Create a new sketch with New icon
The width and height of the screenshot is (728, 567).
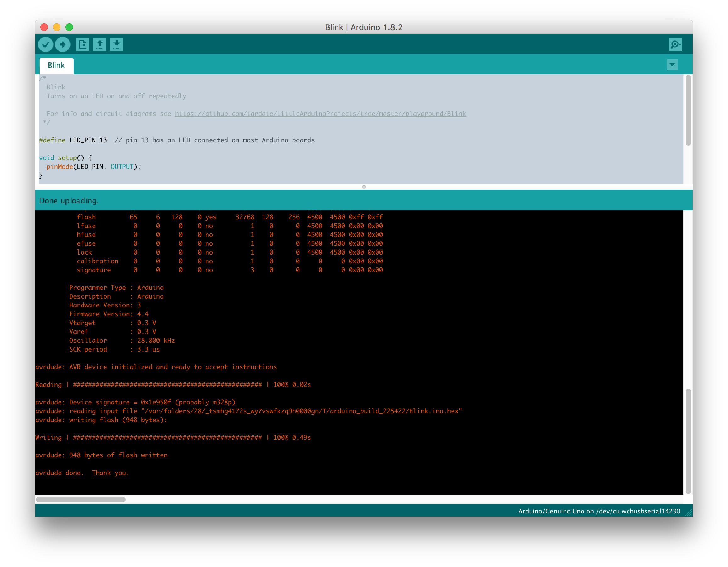[x=83, y=44]
